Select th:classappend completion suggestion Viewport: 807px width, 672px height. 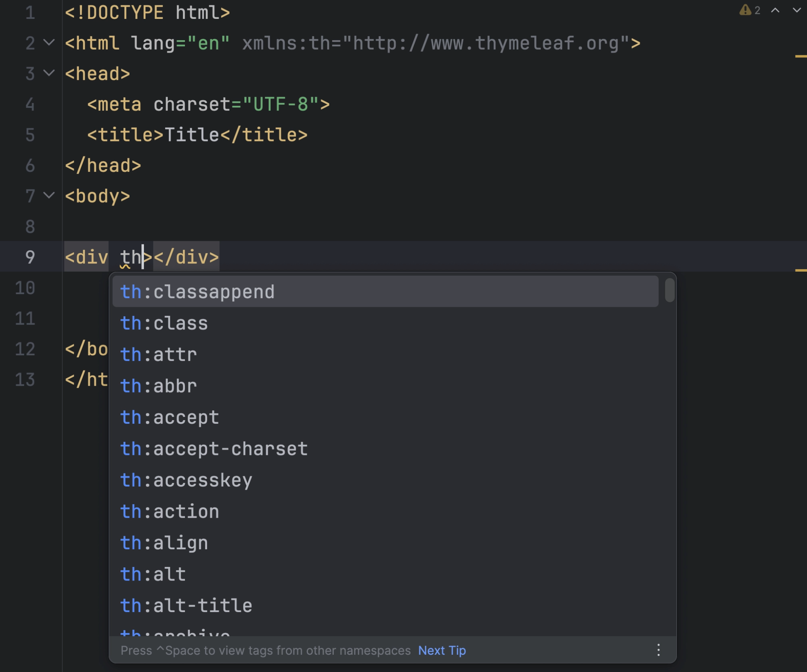385,292
